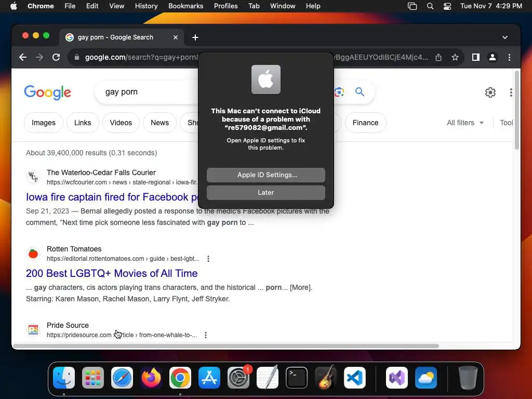Image resolution: width=532 pixels, height=399 pixels.
Task: Dismiss iCloud dialog with Later button
Action: tap(265, 192)
